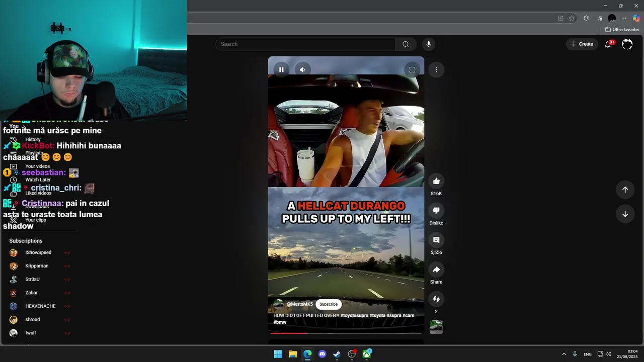Go to next Short with down arrow

625,214
